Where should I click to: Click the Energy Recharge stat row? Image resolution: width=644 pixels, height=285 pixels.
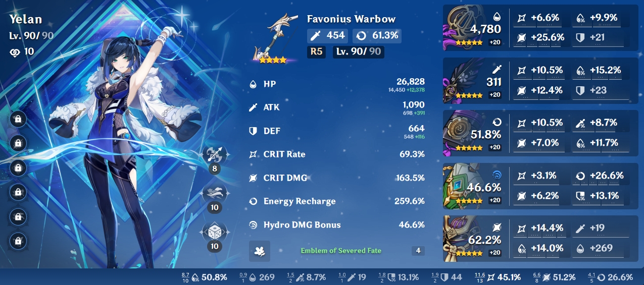point(337,201)
